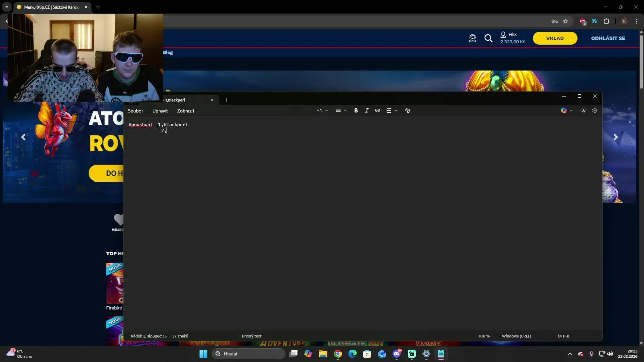The width and height of the screenshot is (644, 362).
Task: Clear formatting with the Notepad toolbar icon
Action: (407, 110)
